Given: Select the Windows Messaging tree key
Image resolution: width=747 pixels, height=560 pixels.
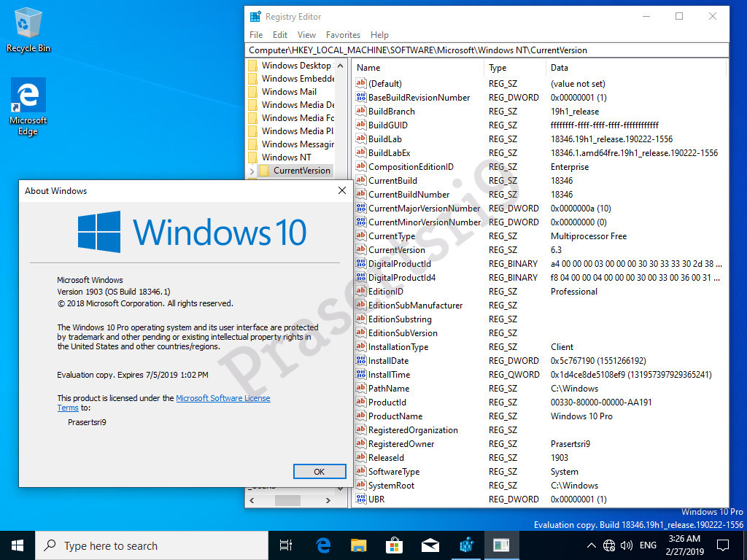Looking at the screenshot, I should coord(298,144).
